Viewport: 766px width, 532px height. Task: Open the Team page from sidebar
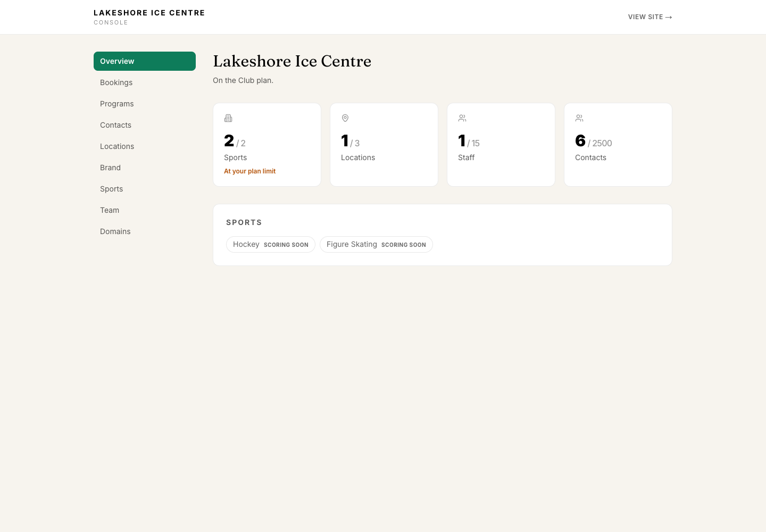point(145,210)
